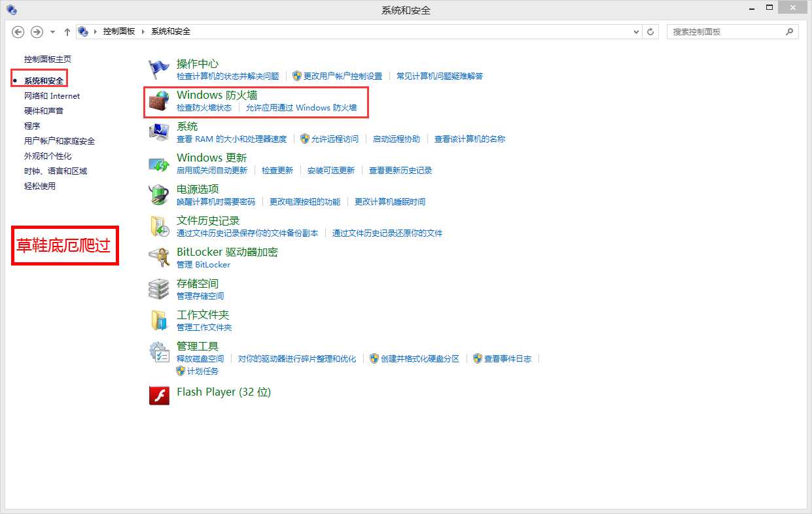This screenshot has height=514, width=812.
Task: Open recent locations dropdown arrow
Action: click(x=52, y=31)
